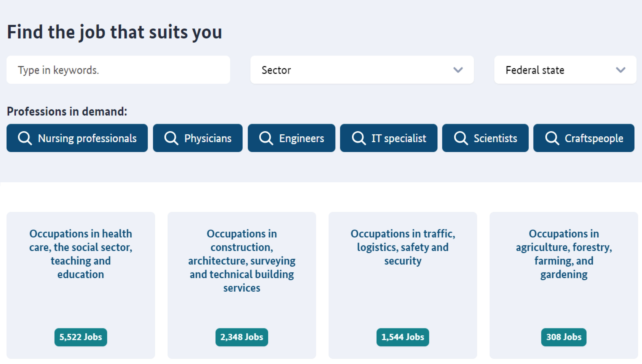
Task: Click magnifier icon on Craftspeople button
Action: click(552, 138)
